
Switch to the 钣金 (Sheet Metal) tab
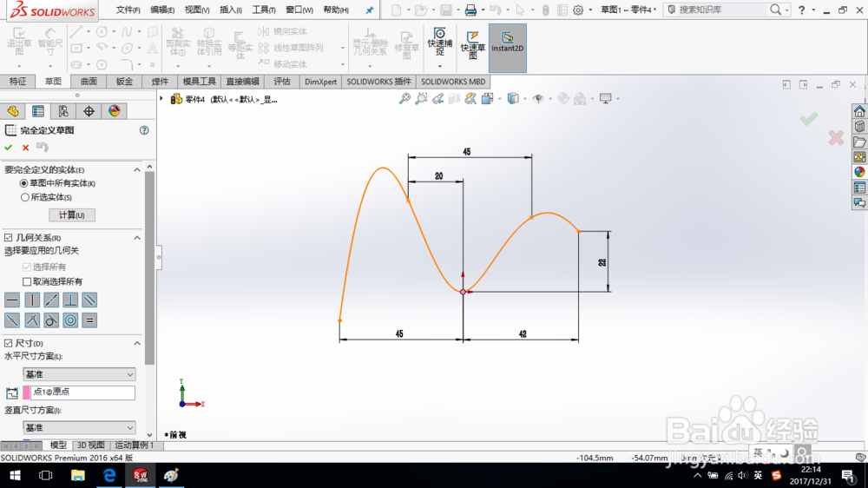click(x=124, y=82)
